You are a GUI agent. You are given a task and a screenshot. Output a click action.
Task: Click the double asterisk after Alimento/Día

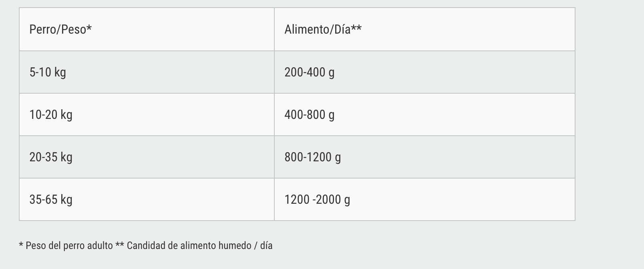[356, 28]
